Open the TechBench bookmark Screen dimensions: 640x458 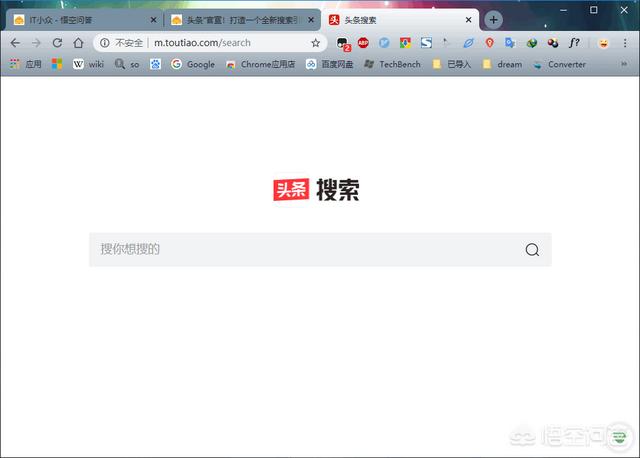coord(392,64)
